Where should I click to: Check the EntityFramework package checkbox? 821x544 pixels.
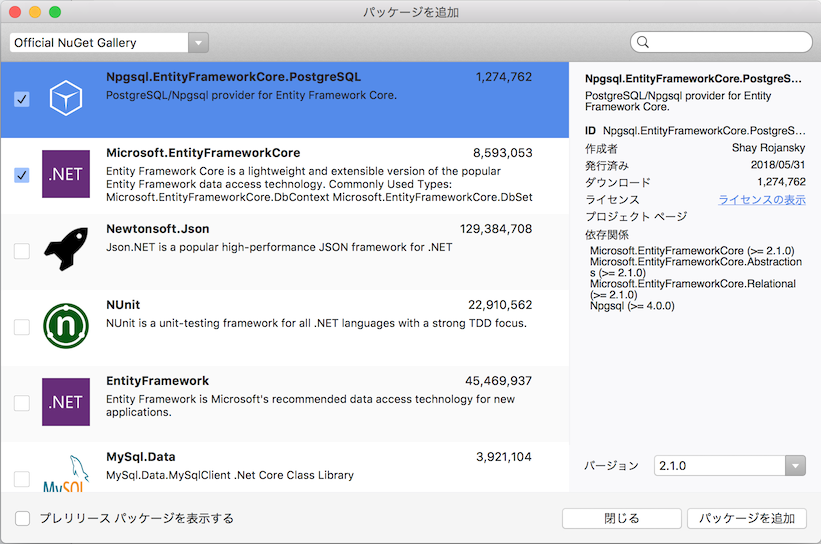tap(21, 403)
